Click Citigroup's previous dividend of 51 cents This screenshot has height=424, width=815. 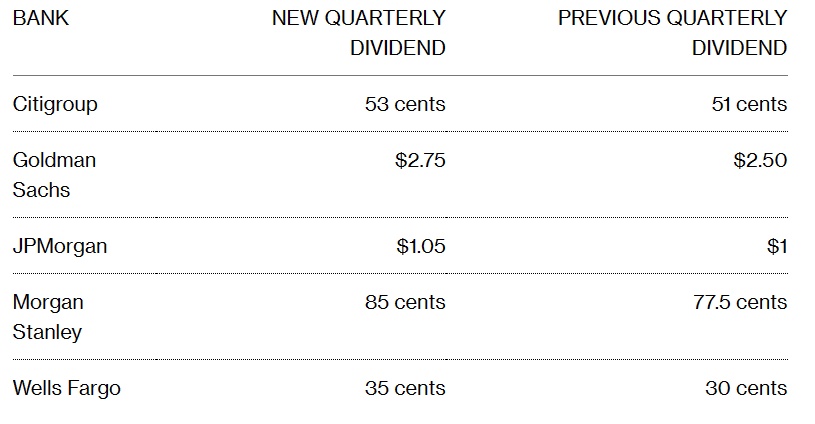click(749, 104)
